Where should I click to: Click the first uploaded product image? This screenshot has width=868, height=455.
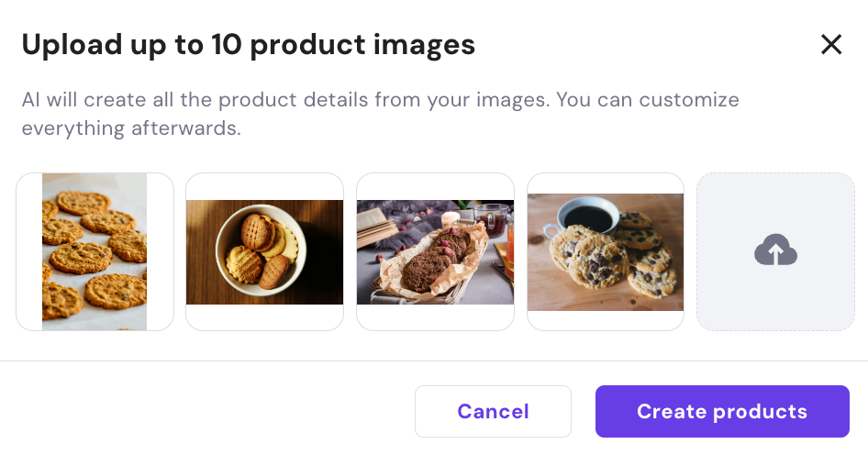[95, 251]
